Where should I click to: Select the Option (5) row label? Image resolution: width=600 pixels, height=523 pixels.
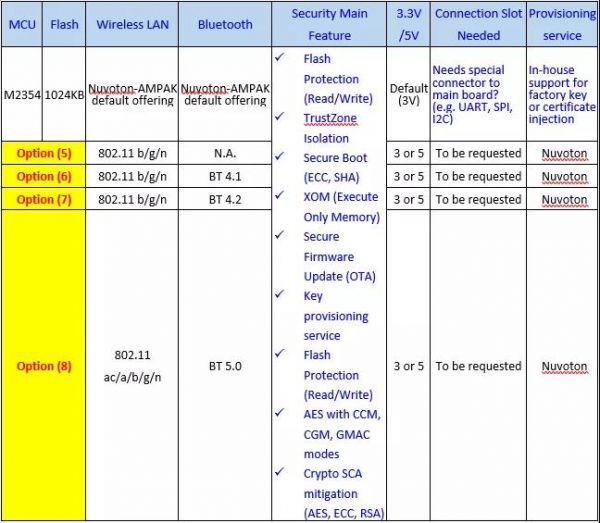[43, 153]
